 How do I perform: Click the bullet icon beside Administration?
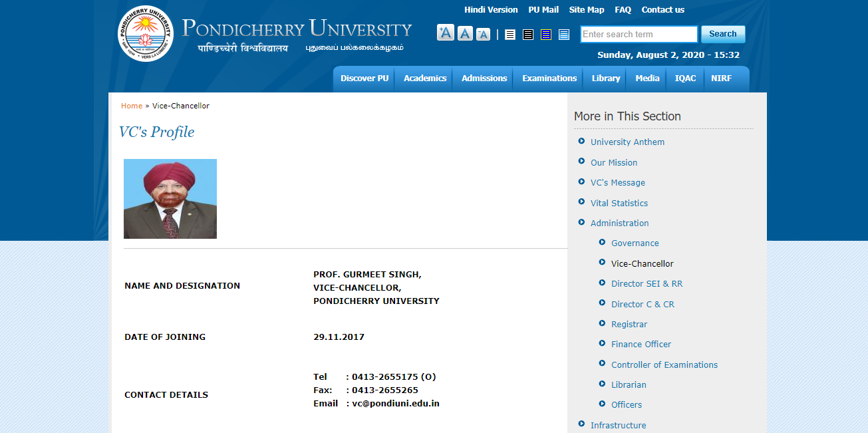coord(582,222)
